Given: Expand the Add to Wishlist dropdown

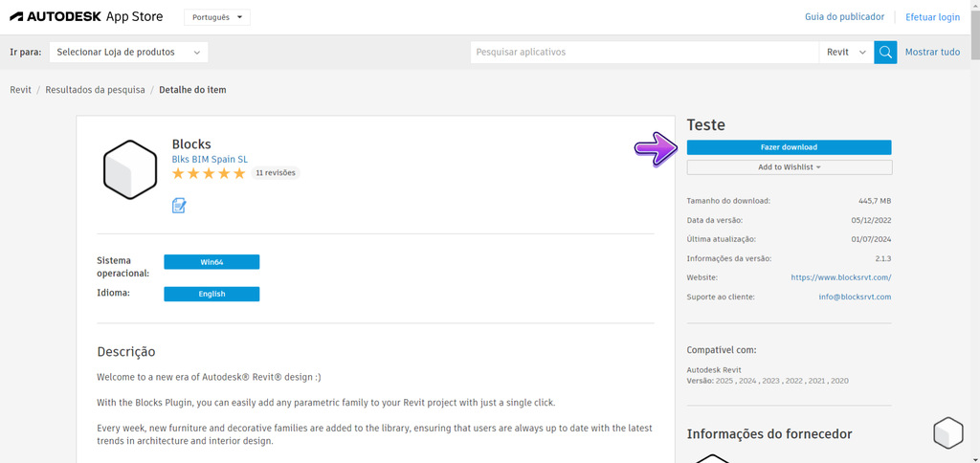Looking at the screenshot, I should [789, 167].
